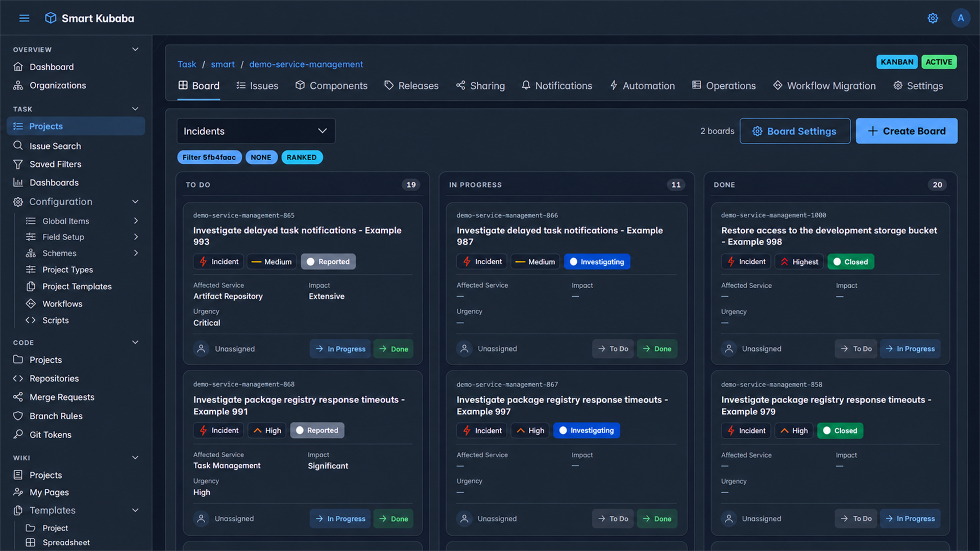Screen dimensions: 980x551
Task: Open card Investigate package registry Example 991
Action: click(x=299, y=406)
